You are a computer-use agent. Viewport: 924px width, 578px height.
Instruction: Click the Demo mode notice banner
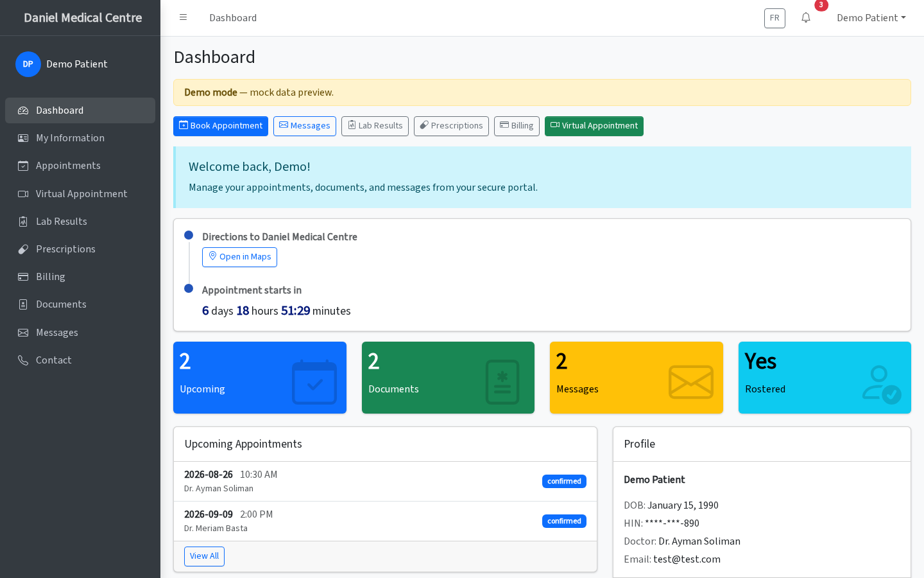pyautogui.click(x=542, y=92)
